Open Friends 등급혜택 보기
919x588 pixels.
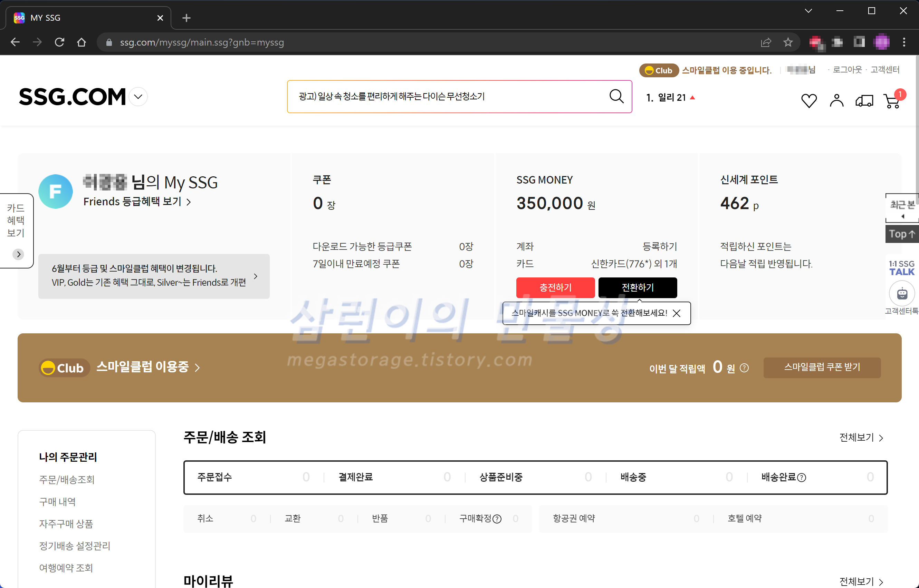[137, 202]
